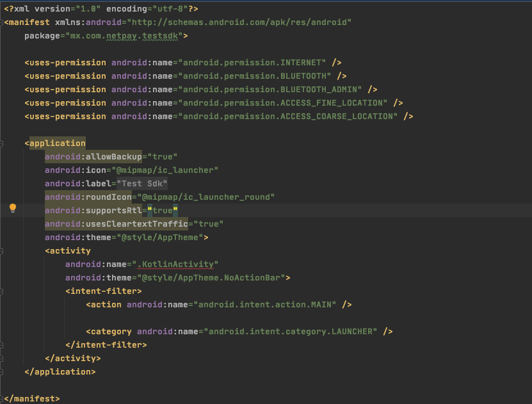Click the "Test Sdk" label value
Screen dimensions: 532x404
click(x=142, y=184)
